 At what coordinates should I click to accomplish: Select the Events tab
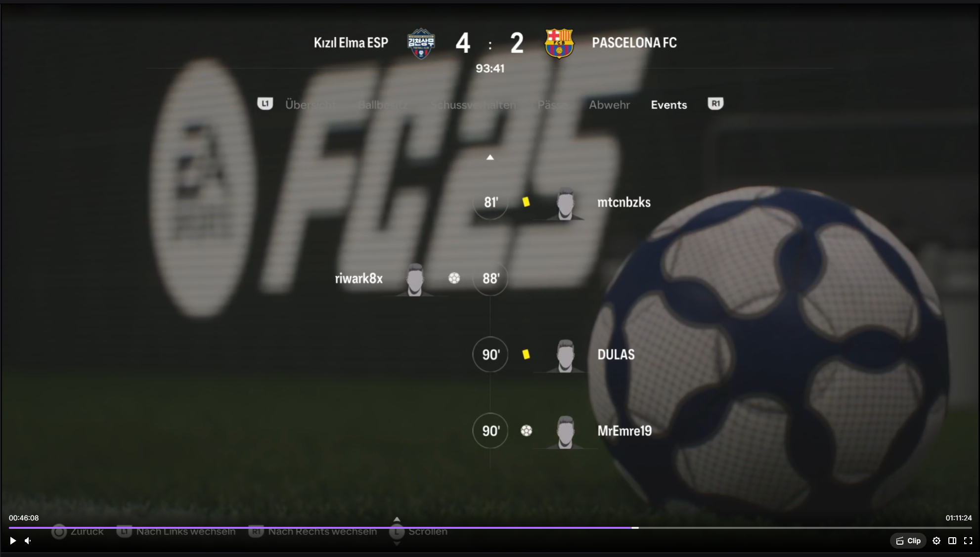[669, 105]
